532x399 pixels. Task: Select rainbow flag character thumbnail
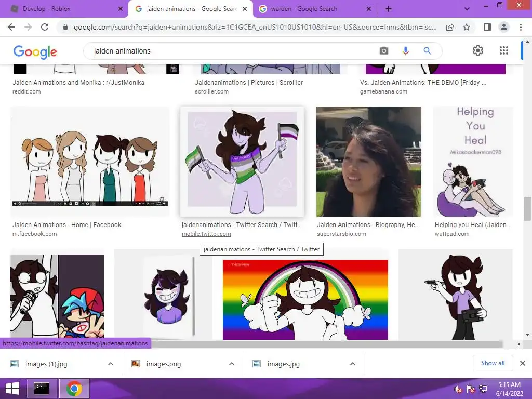pos(305,300)
